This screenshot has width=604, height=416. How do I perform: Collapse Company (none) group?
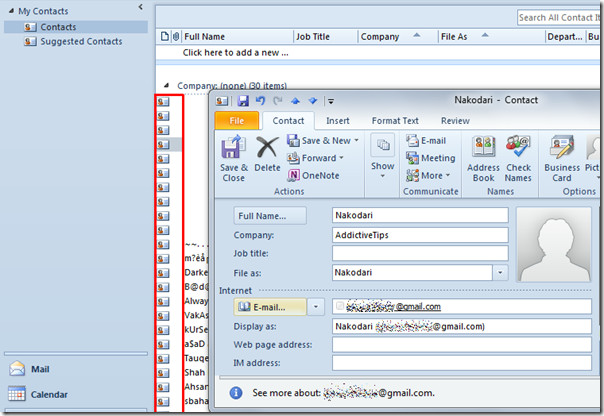pos(166,85)
